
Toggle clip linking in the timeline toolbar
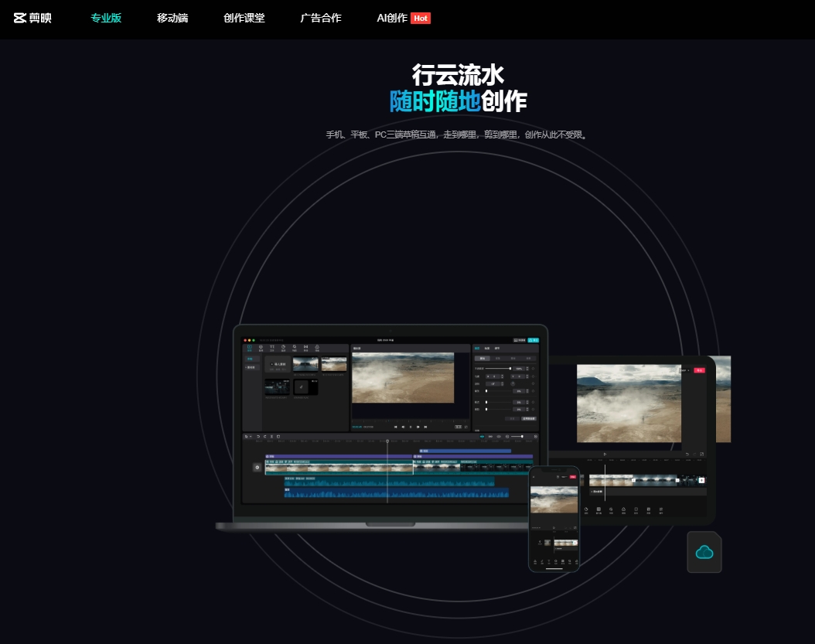click(490, 436)
